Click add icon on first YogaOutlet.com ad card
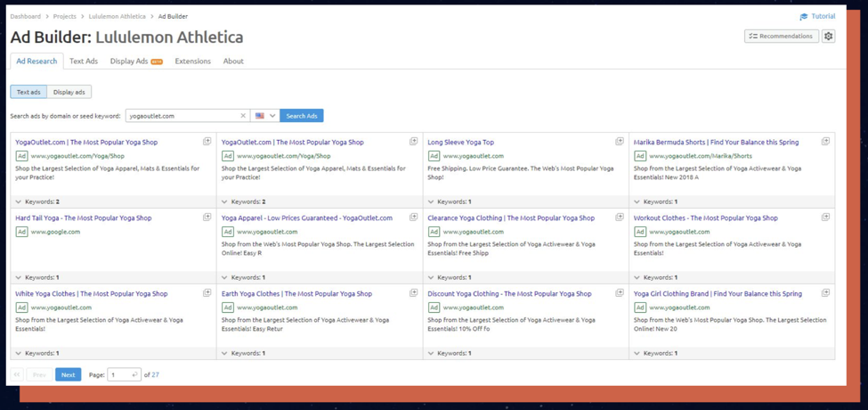The height and width of the screenshot is (410, 868). (207, 142)
